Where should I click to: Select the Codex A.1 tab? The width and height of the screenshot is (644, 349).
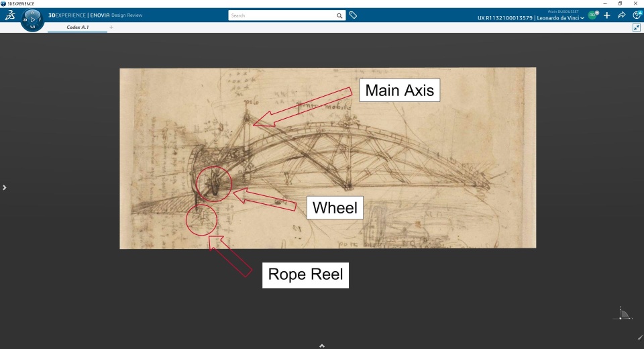(78, 27)
